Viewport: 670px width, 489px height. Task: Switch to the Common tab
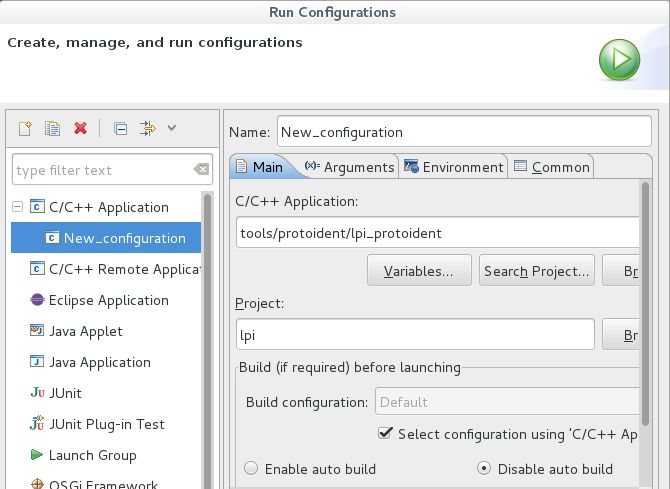point(552,167)
